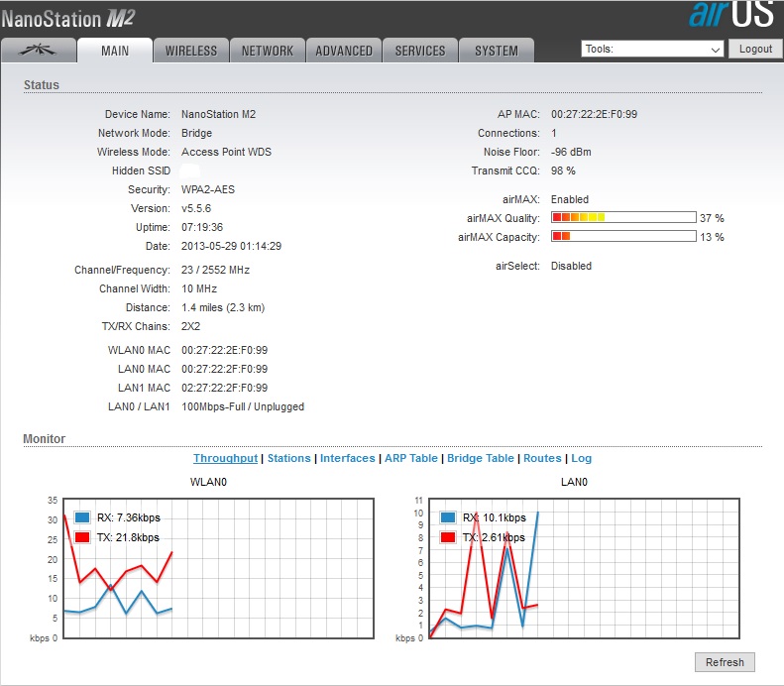Open the Ubiquiti logo tab
This screenshot has width=784, height=686.
click(38, 51)
